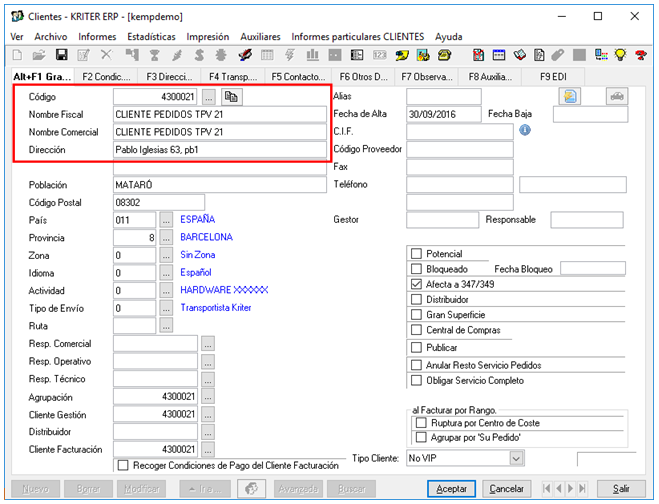Image resolution: width=659 pixels, height=504 pixels.
Task: Open the Resp. Comercial lookup button
Action: coord(208,344)
